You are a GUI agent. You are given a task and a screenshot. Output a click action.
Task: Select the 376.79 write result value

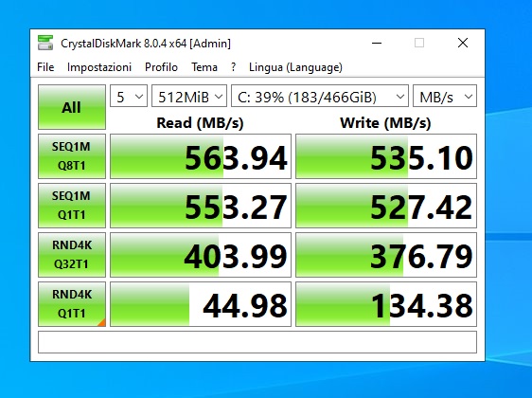click(x=386, y=255)
